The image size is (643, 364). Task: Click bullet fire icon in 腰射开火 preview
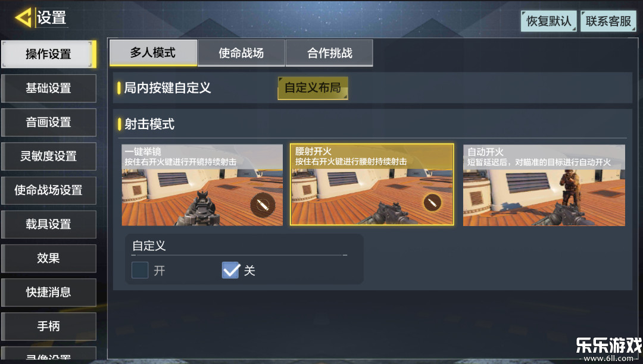coord(432,202)
